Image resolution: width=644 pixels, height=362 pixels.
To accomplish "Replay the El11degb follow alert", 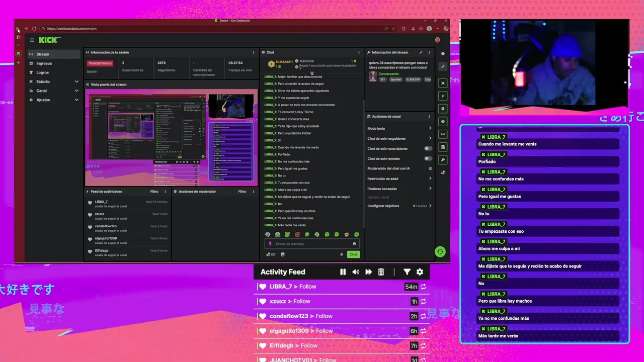I will 424,346.
